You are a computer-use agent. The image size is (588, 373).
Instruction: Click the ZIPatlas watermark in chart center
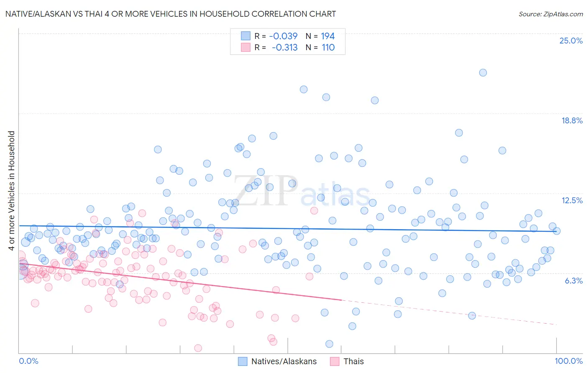[x=302, y=192]
